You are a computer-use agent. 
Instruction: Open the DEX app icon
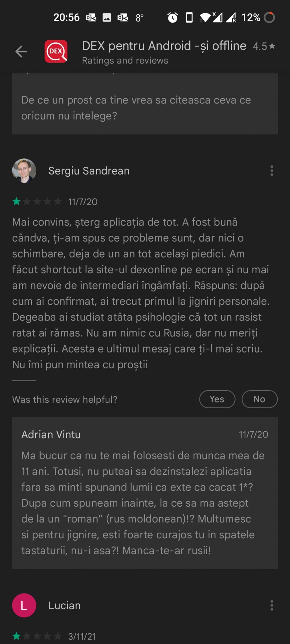click(x=56, y=51)
